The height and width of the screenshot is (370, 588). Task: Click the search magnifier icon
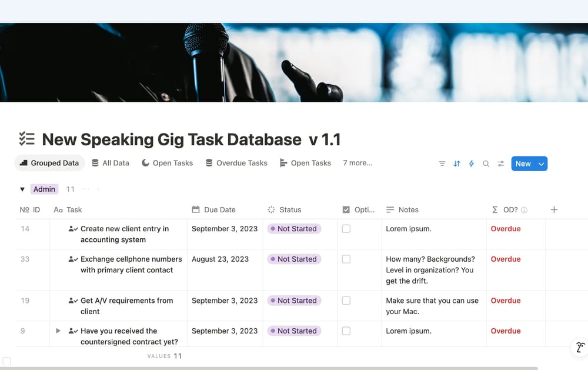[x=485, y=164]
